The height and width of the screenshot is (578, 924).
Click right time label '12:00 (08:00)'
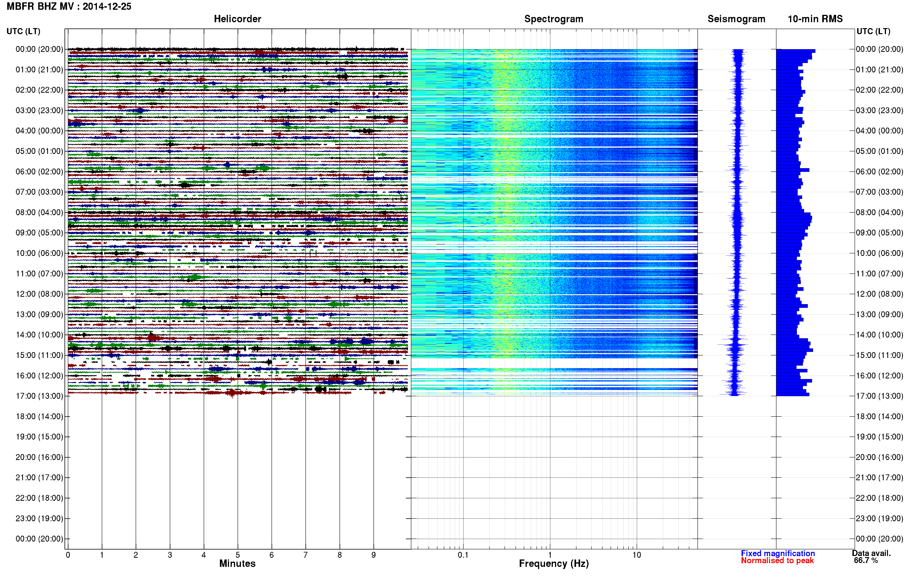pos(879,294)
